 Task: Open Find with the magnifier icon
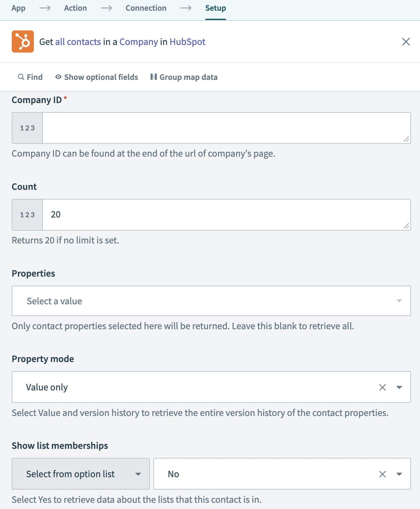coord(21,77)
